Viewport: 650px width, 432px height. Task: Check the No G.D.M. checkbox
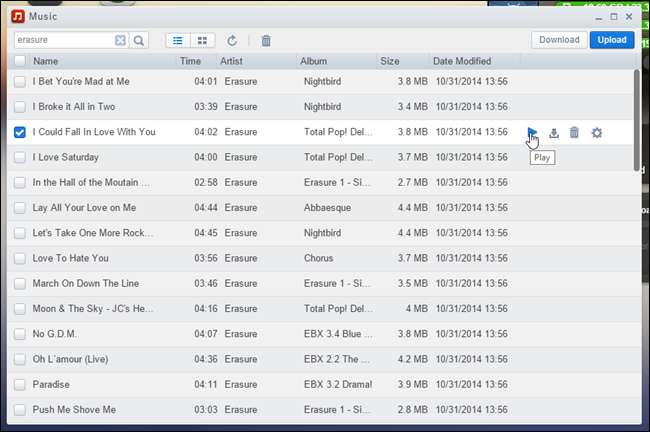[20, 334]
